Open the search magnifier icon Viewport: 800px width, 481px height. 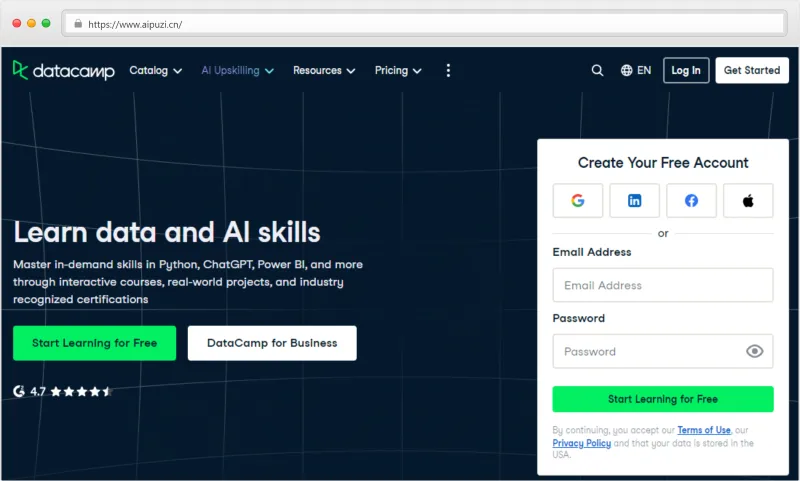[x=597, y=70]
